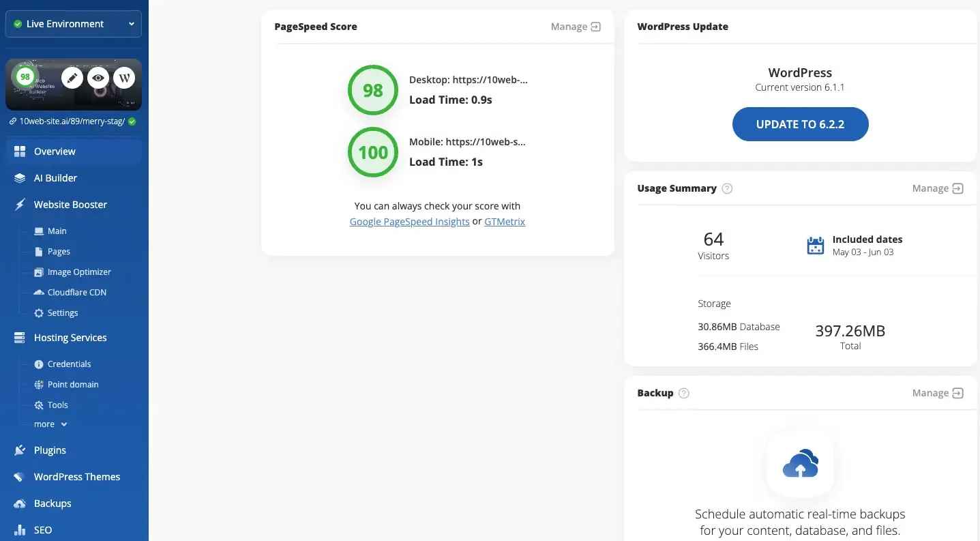
Task: Click the Settings gear icon
Action: [39, 313]
